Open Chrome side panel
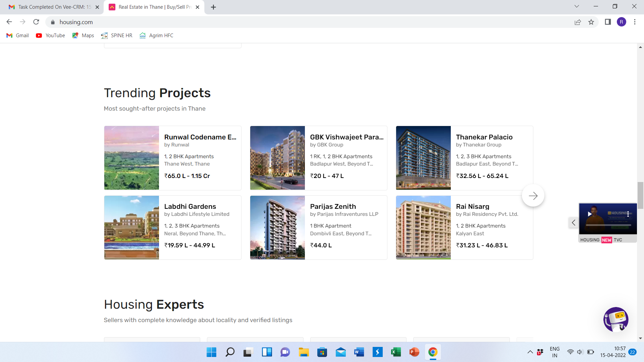Screen dimensions: 644x362 (608, 22)
